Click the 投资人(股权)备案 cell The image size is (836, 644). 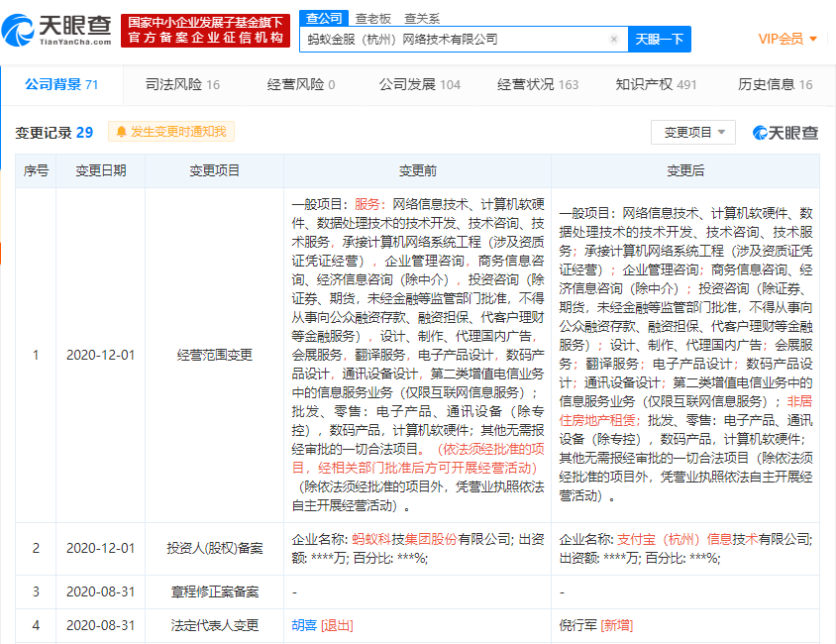pos(214,548)
